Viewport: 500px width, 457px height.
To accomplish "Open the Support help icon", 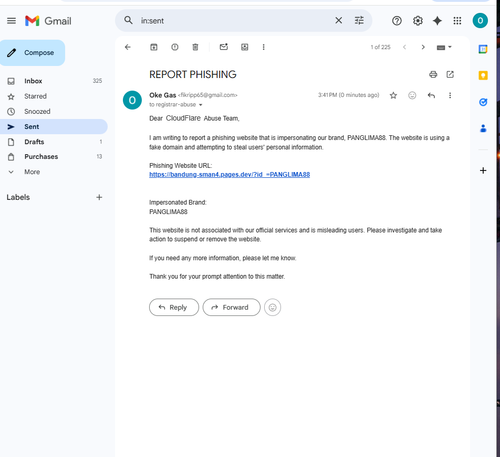I will point(397,21).
